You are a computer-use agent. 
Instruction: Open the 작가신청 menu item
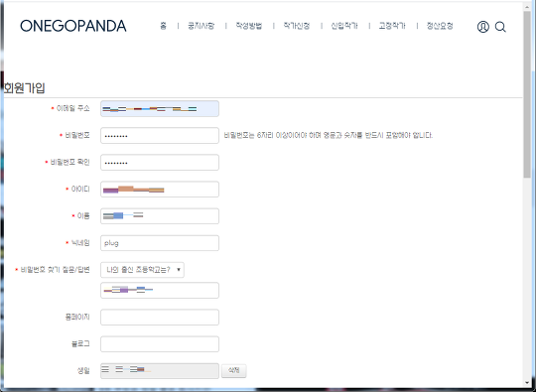[x=297, y=26]
